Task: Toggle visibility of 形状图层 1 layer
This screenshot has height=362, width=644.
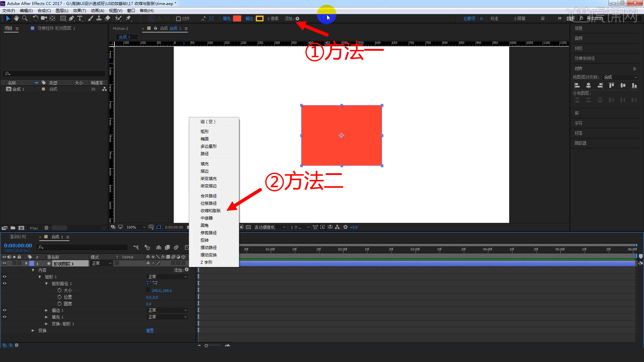Action: (4, 263)
